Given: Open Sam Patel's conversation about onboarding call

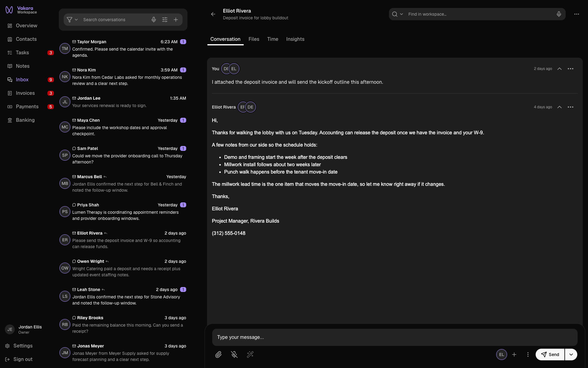Looking at the screenshot, I should [x=123, y=155].
